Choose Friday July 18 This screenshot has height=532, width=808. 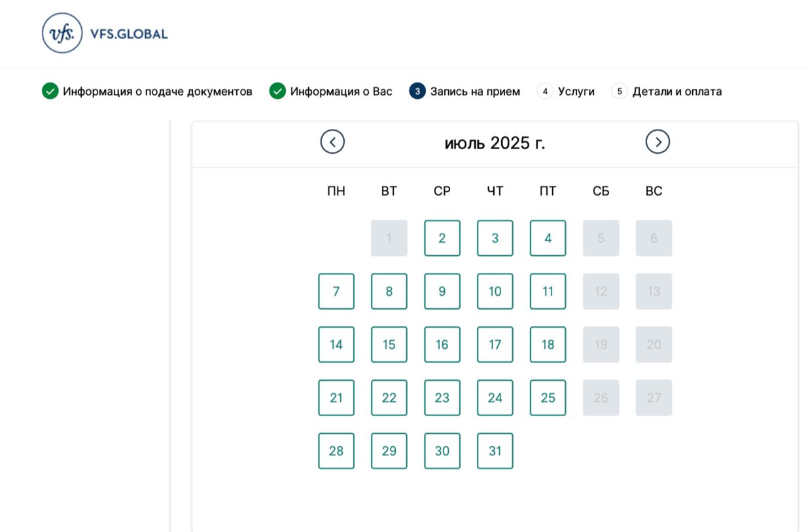(x=548, y=344)
